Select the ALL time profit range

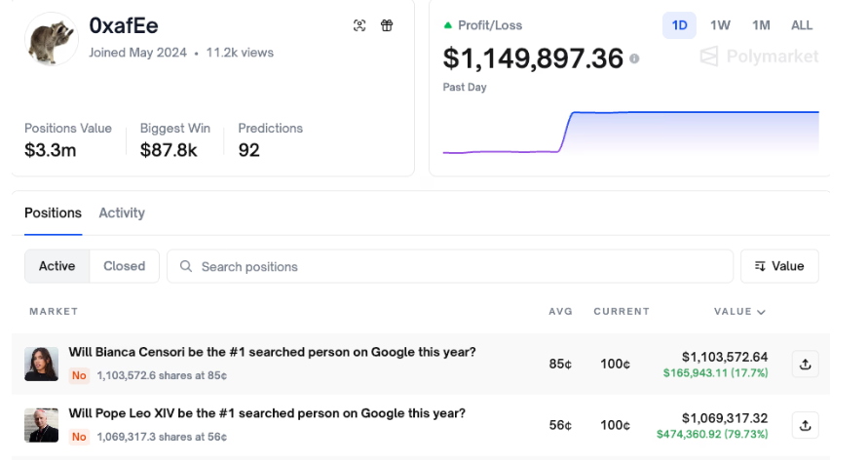click(x=802, y=25)
